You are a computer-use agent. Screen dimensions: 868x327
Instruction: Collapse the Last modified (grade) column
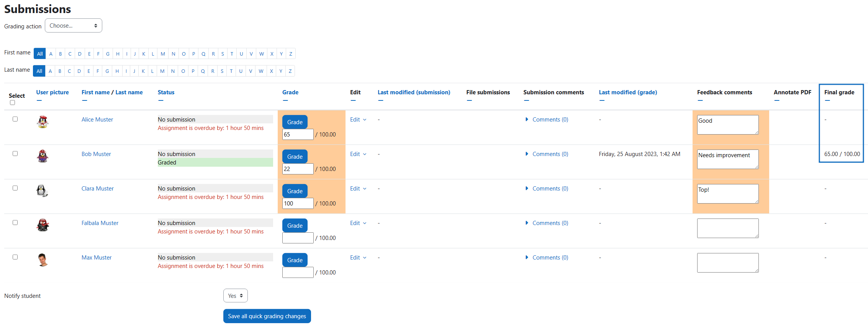602,100
